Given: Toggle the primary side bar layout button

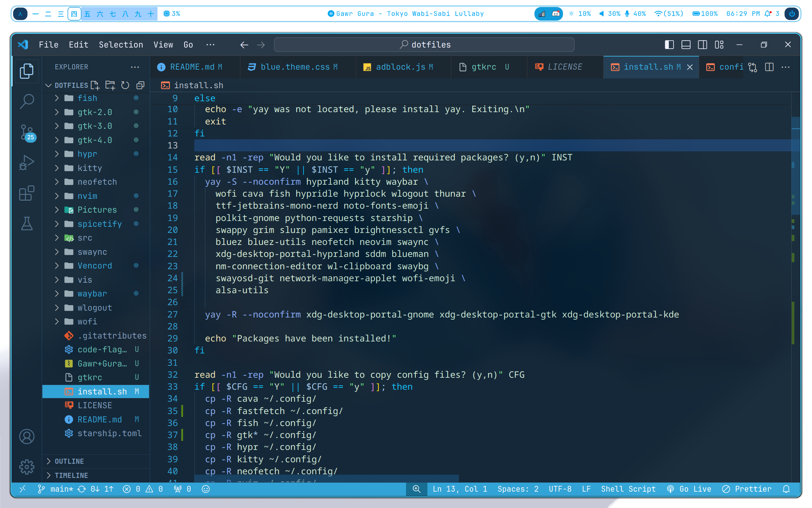Looking at the screenshot, I should click(669, 45).
